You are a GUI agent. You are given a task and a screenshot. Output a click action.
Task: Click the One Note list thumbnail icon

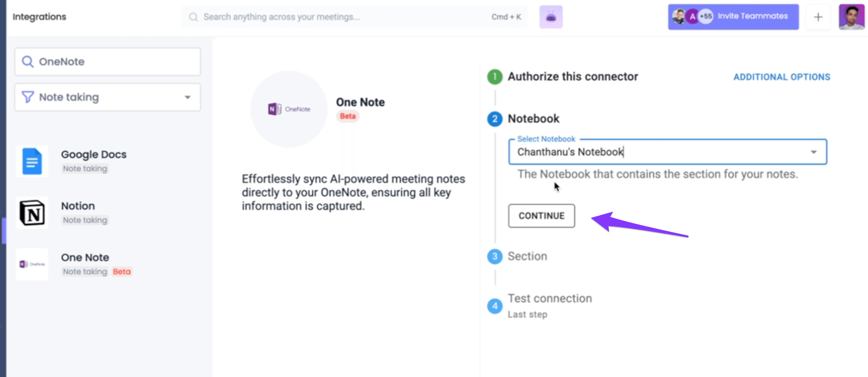tap(32, 264)
